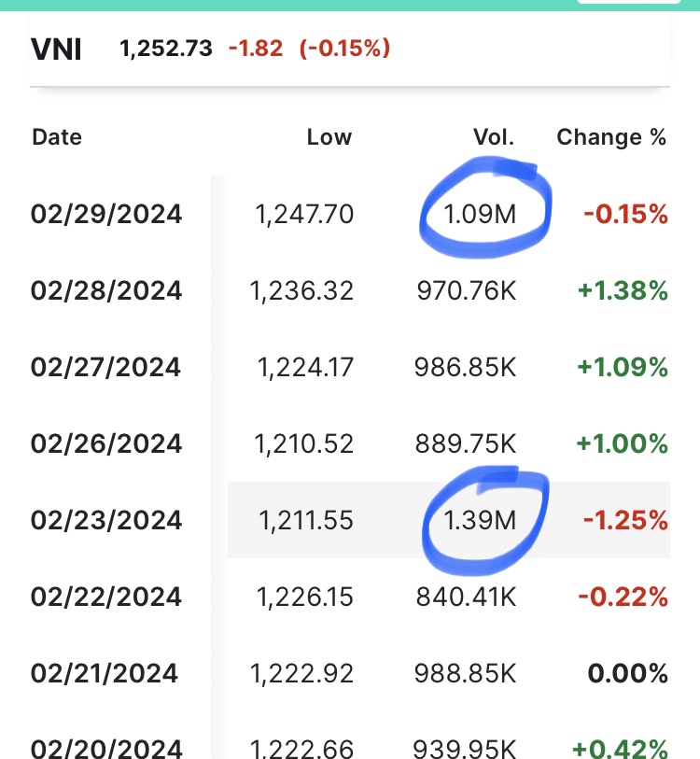This screenshot has height=759, width=700.
Task: Click the Date column header
Action: tap(57, 137)
